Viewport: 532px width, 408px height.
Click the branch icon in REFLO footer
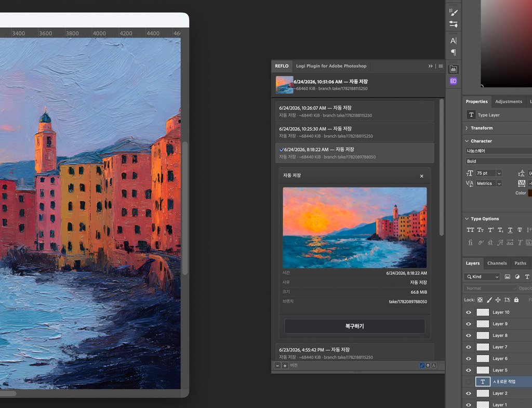click(434, 365)
